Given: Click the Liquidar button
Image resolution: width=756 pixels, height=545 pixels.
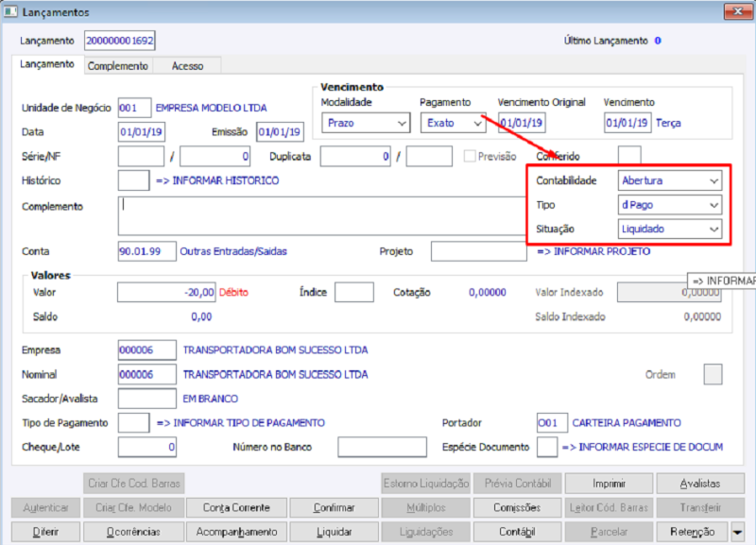Looking at the screenshot, I should pyautogui.click(x=335, y=532).
